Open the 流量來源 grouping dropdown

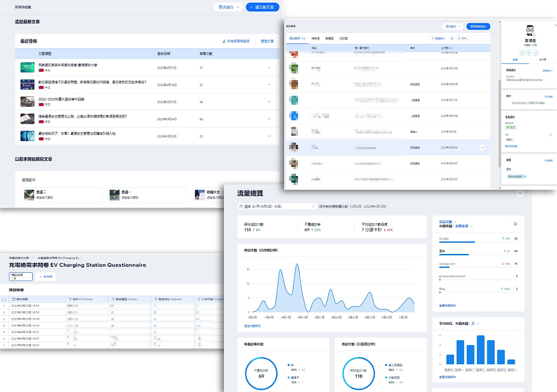[464, 226]
